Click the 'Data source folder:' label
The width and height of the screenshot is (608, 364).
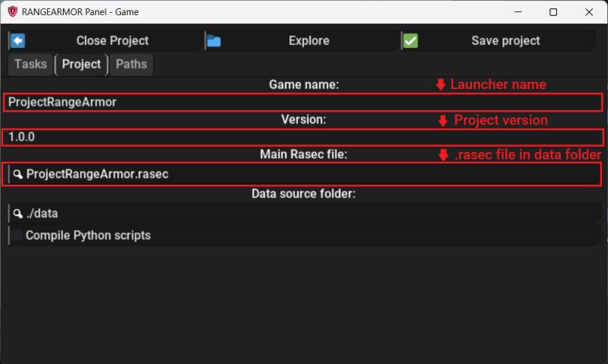tap(303, 194)
